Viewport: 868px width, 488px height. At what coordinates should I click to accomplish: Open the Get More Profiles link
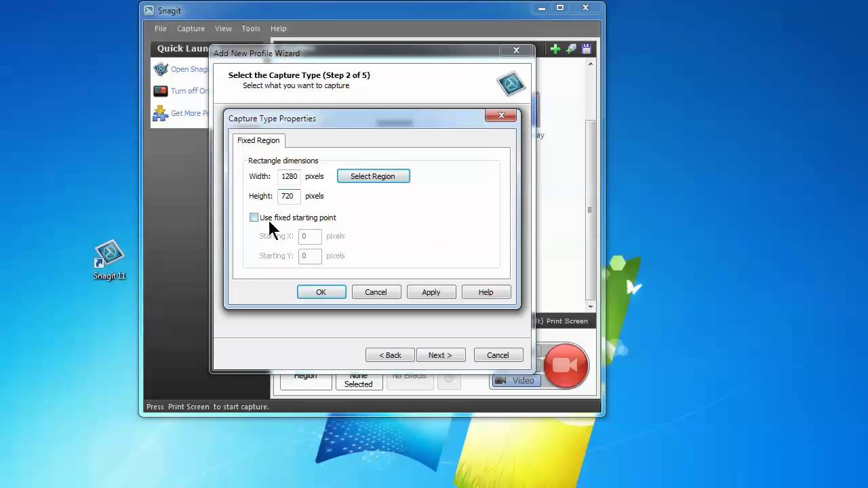tap(190, 113)
